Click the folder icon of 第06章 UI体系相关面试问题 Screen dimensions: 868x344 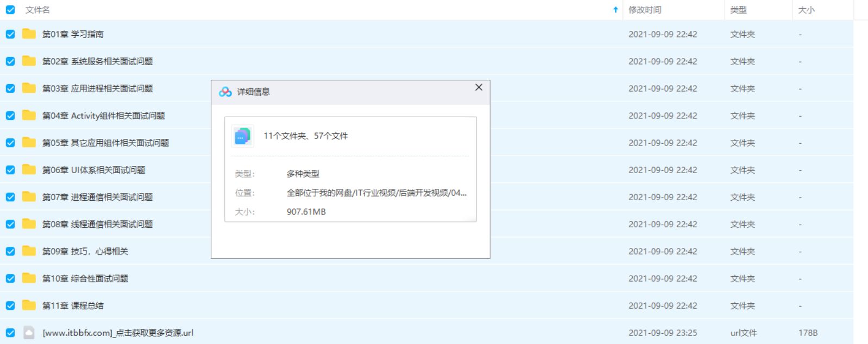(x=29, y=169)
